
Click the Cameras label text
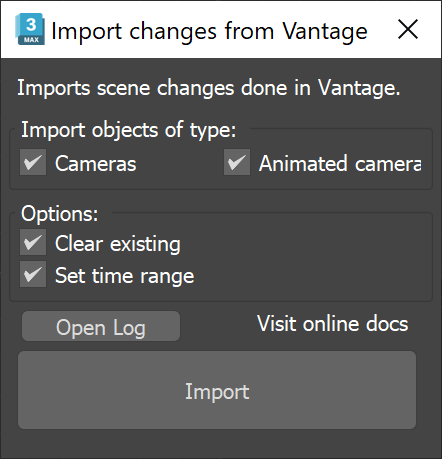coord(95,164)
